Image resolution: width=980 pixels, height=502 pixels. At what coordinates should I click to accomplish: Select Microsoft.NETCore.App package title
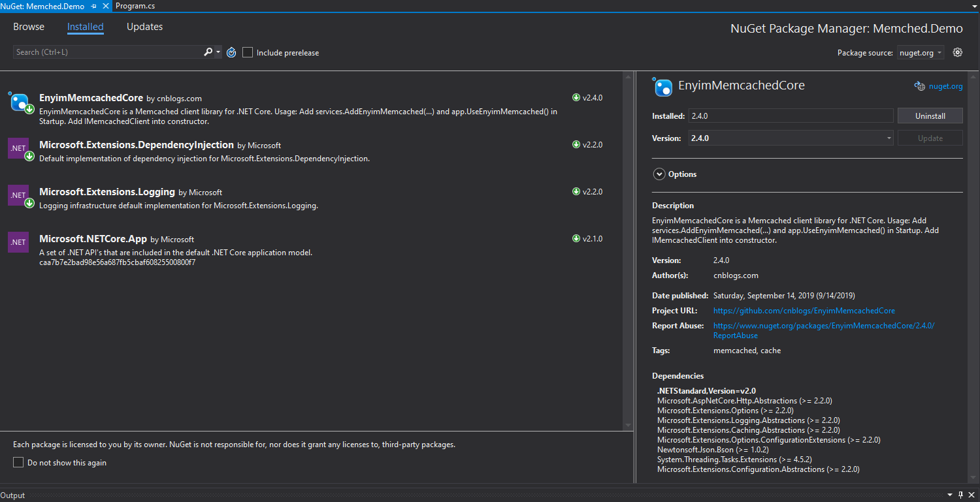93,239
